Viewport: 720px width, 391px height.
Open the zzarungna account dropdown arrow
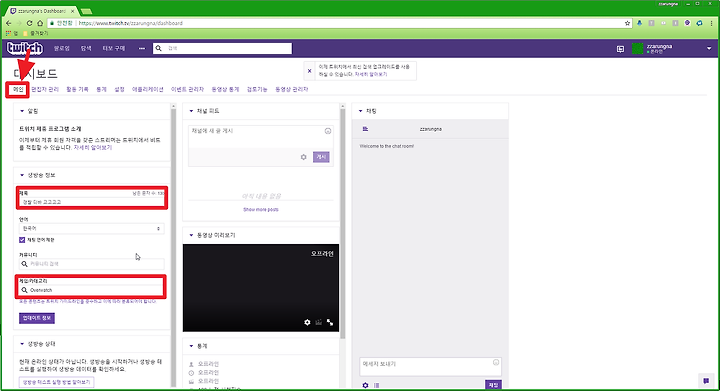click(709, 48)
